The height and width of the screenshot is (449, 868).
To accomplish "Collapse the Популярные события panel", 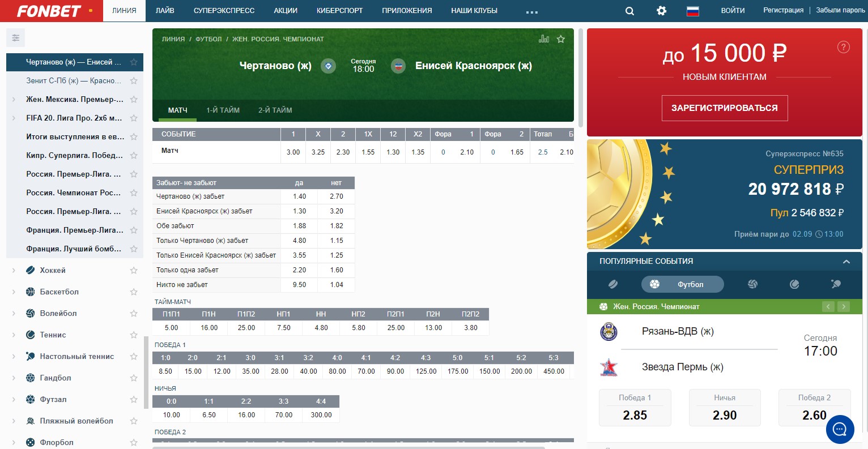I will tap(846, 262).
